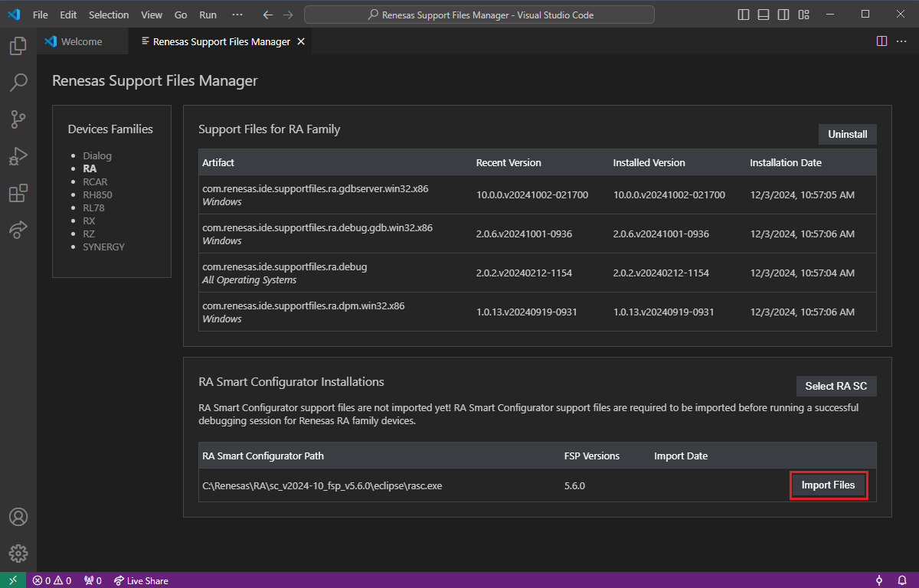Select RA device family
Screen dimensions: 919x588
[x=90, y=168]
